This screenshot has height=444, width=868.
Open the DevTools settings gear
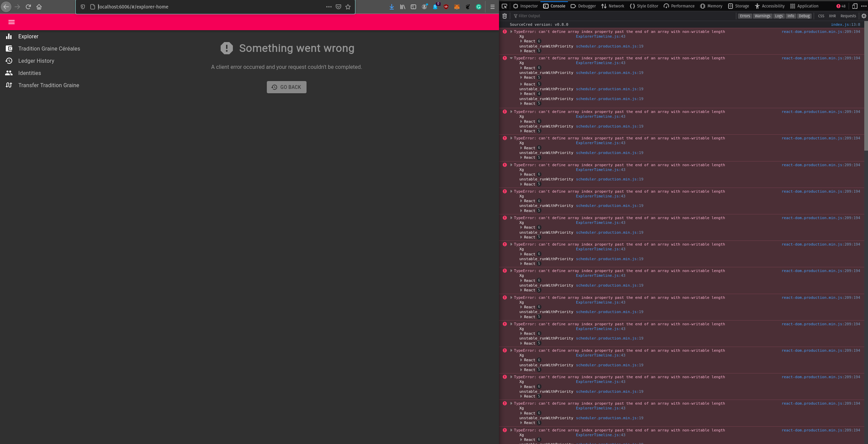pos(863,16)
